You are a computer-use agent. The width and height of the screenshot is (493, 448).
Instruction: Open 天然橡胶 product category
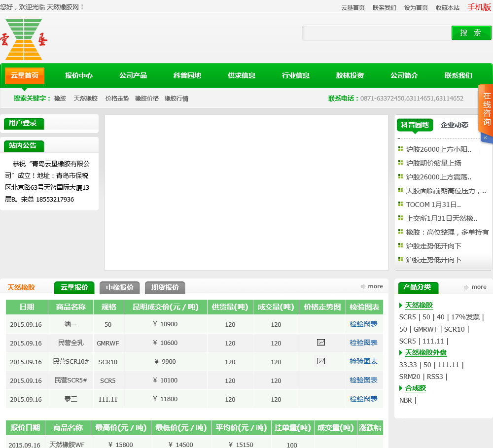[x=419, y=305]
